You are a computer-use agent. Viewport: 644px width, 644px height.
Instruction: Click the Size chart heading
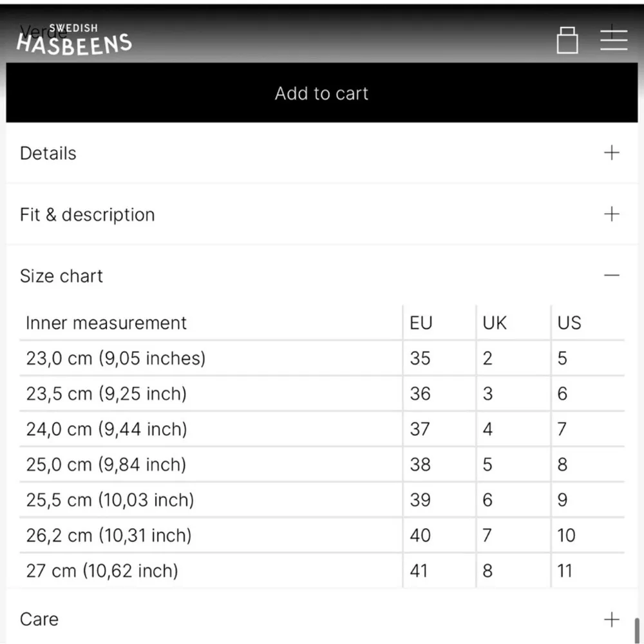pos(62,276)
